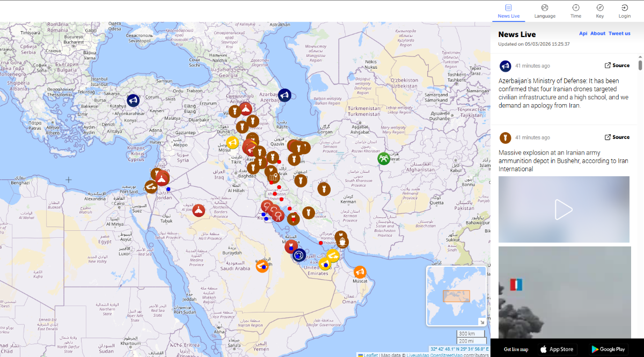The width and height of the screenshot is (644, 357).
Task: Switch to the Key tab
Action: click(600, 11)
